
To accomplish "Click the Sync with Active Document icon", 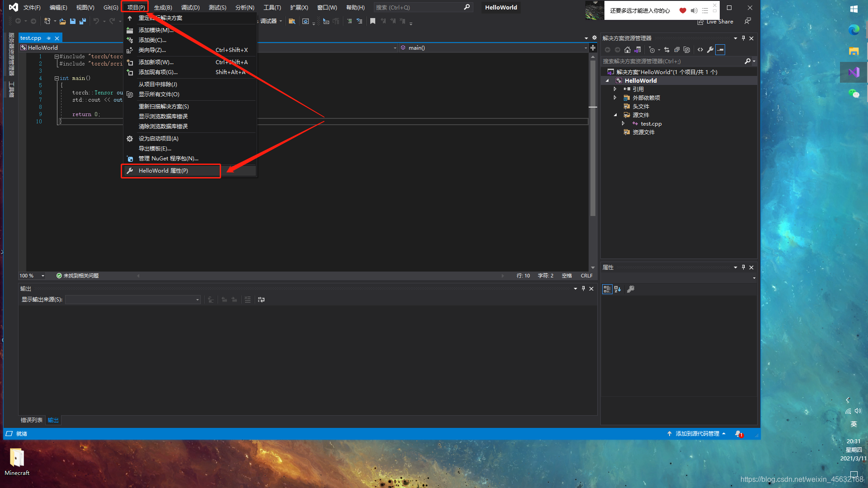I will (667, 50).
